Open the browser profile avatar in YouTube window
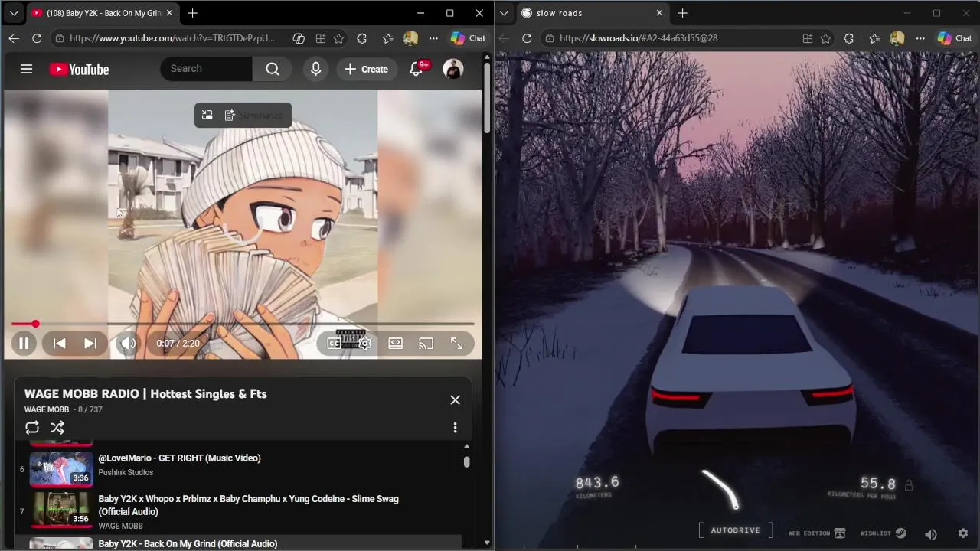This screenshot has width=980, height=551. [410, 38]
